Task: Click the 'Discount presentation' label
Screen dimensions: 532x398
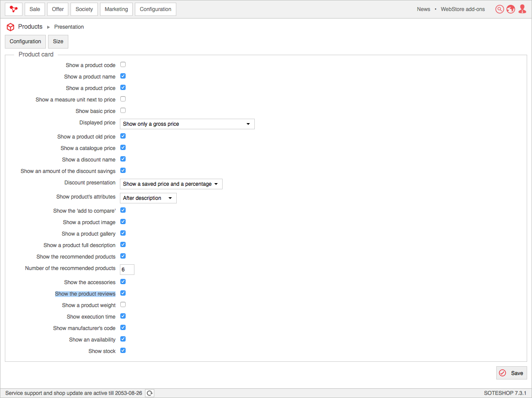Action: (x=90, y=183)
